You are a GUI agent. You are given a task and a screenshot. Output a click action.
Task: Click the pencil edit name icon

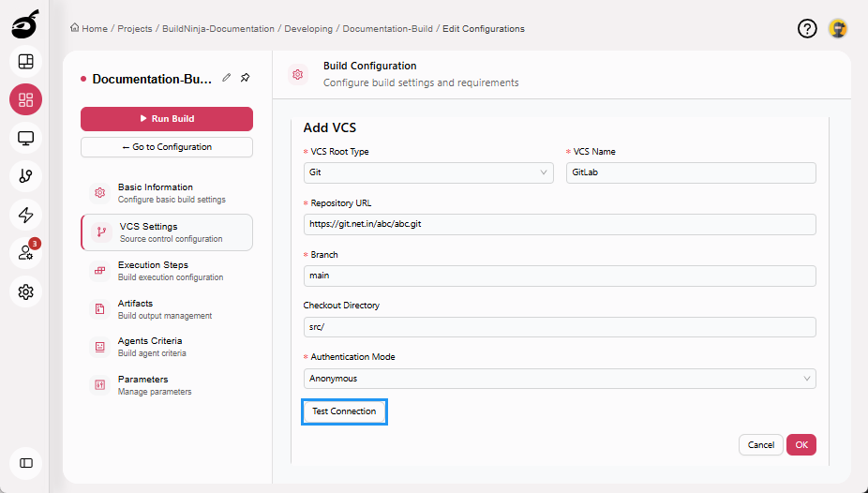(227, 78)
